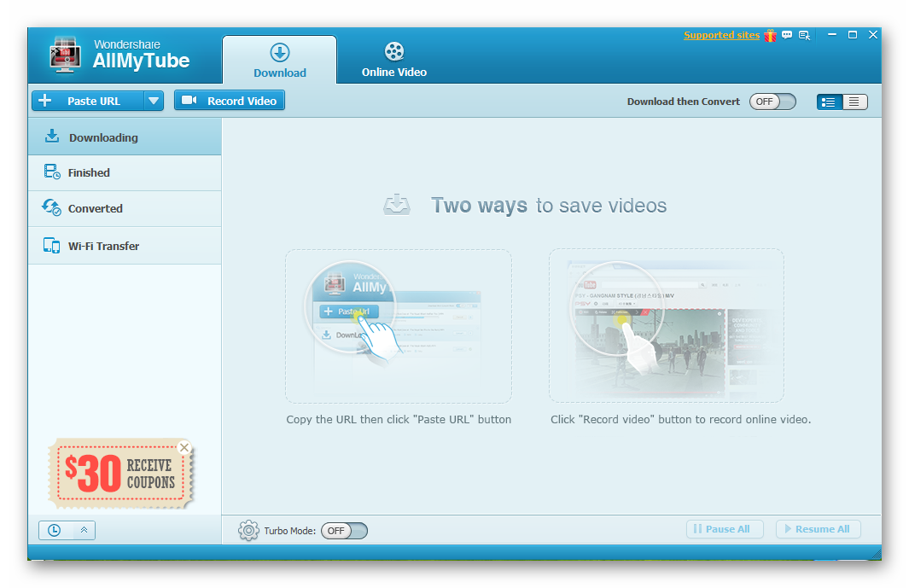The image size is (909, 588).
Task: Click the 'Download then Convert' label
Action: [684, 102]
